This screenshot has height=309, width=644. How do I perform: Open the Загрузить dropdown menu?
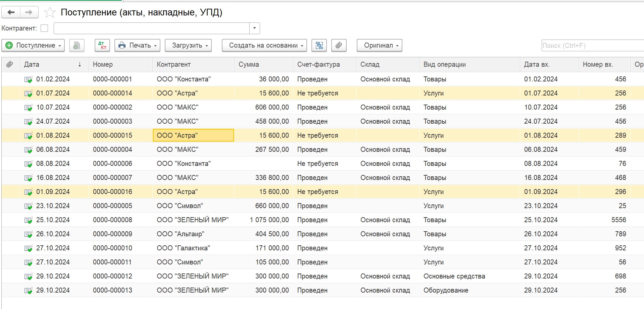coord(188,46)
